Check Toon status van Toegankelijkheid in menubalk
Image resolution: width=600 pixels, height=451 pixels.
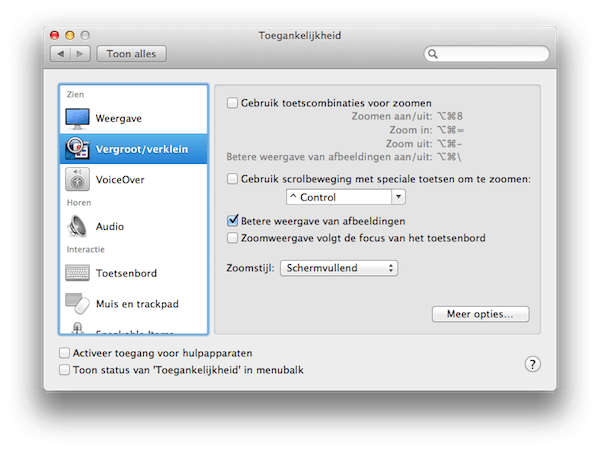[64, 370]
